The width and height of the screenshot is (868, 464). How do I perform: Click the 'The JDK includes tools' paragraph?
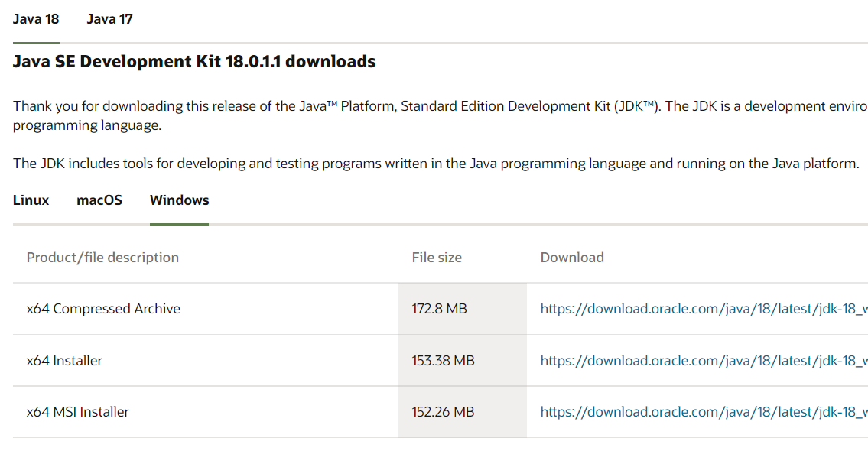coord(436,163)
